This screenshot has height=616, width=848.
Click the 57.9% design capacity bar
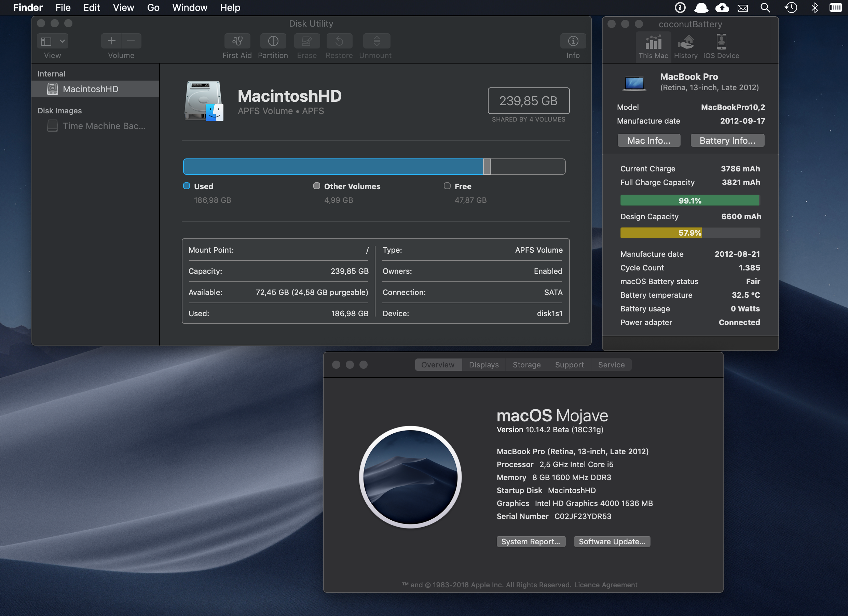pos(690,233)
